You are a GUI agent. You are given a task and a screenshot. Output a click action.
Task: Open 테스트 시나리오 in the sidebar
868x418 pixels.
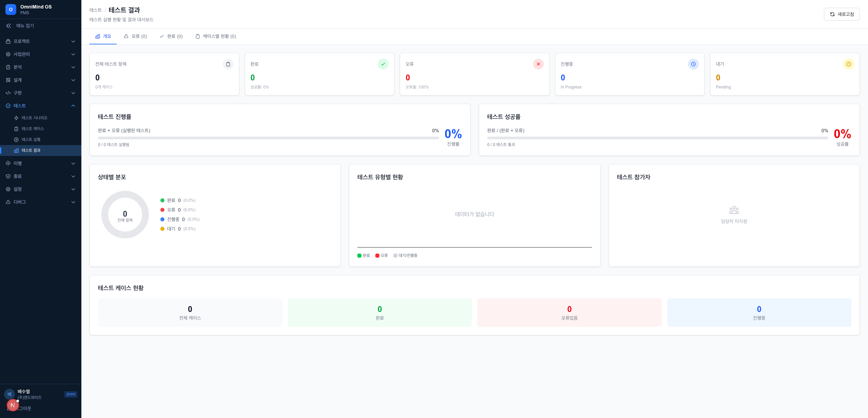click(x=34, y=118)
